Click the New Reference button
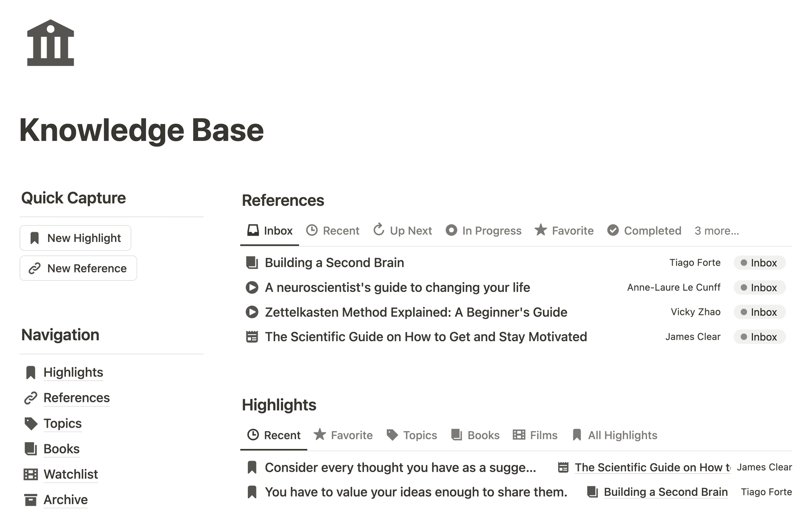The height and width of the screenshot is (528, 812). click(78, 268)
